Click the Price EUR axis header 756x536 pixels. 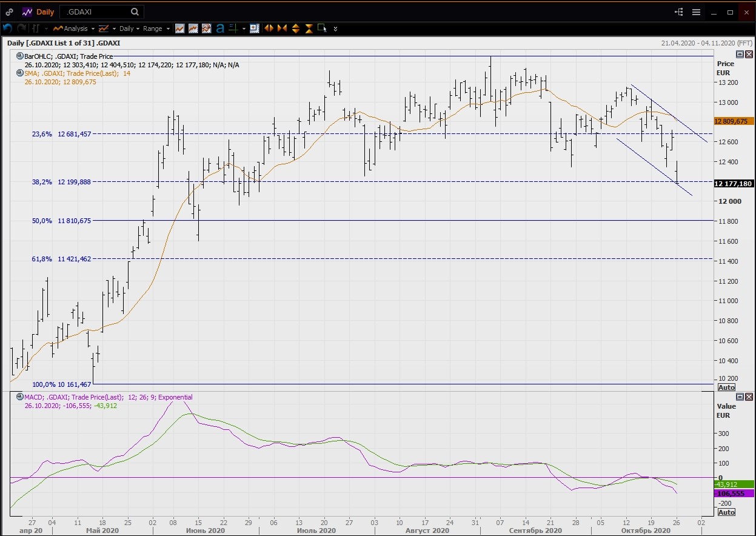click(725, 68)
